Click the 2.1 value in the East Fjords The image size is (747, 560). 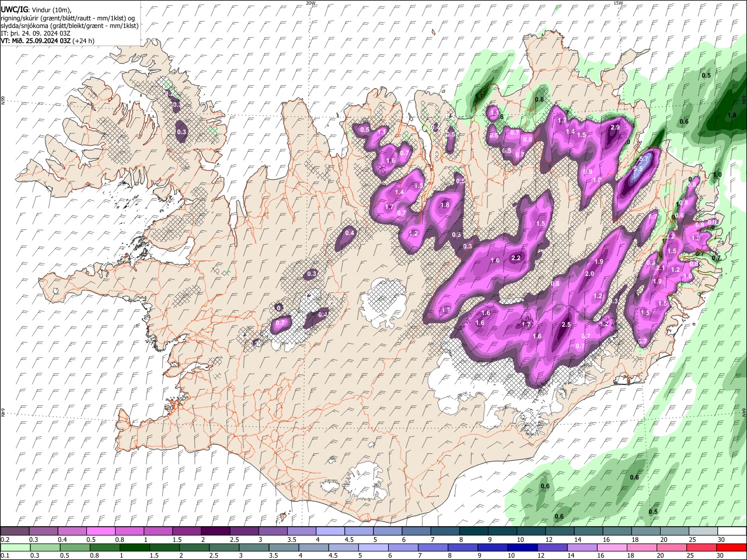661,268
